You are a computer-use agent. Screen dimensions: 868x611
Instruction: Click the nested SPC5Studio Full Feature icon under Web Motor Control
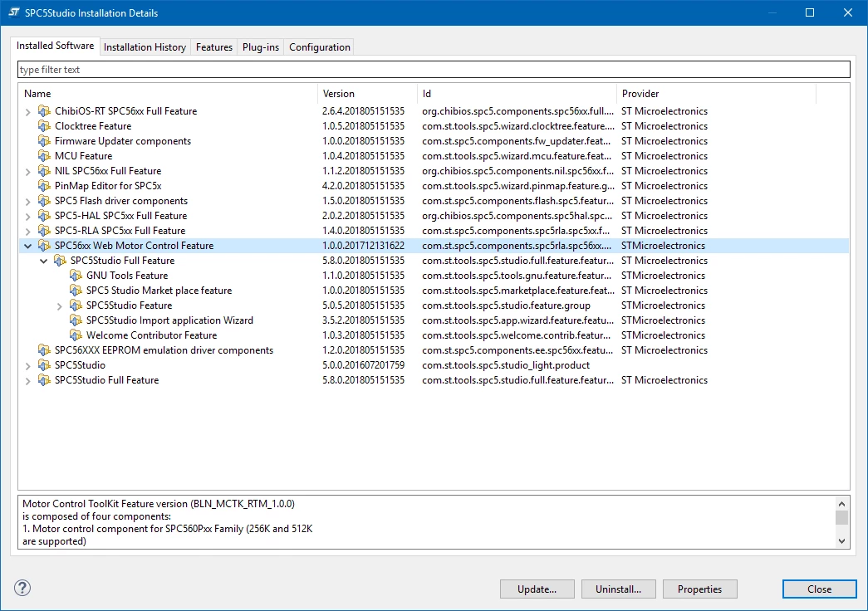click(x=60, y=261)
